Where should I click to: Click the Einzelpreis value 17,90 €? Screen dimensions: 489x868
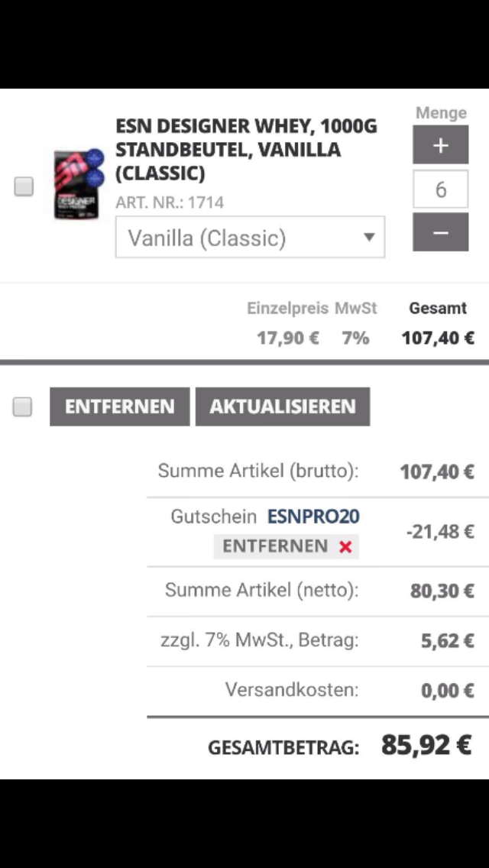pyautogui.click(x=288, y=338)
